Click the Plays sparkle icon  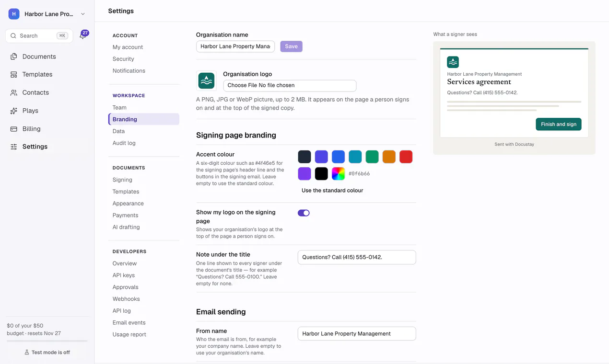14,111
